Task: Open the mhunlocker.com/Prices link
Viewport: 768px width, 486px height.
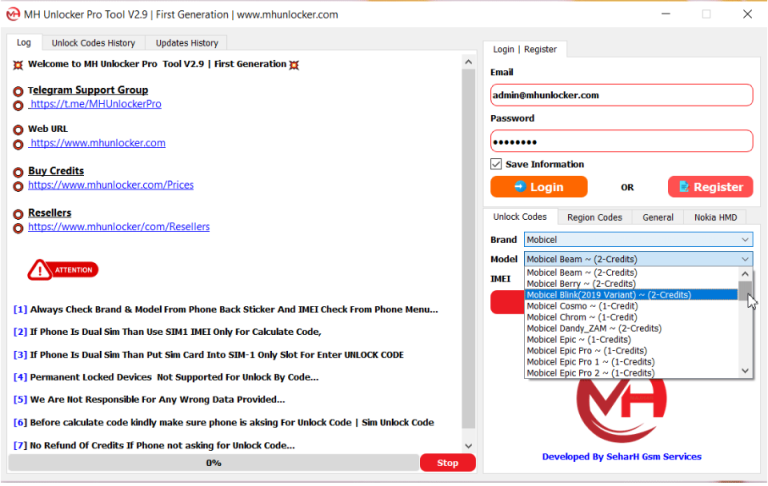Action: tap(111, 185)
